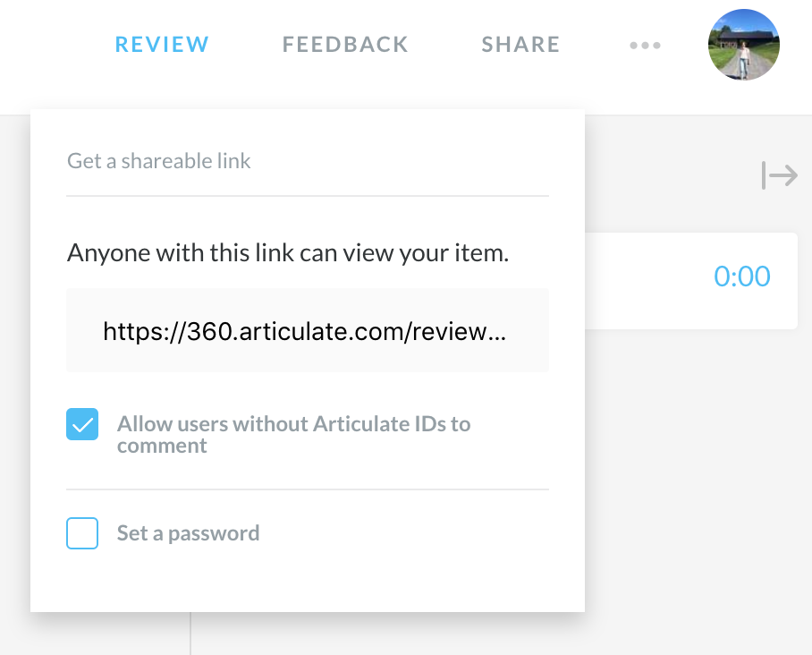
Task: Click the 'Set a password' label text
Action: pos(188,533)
